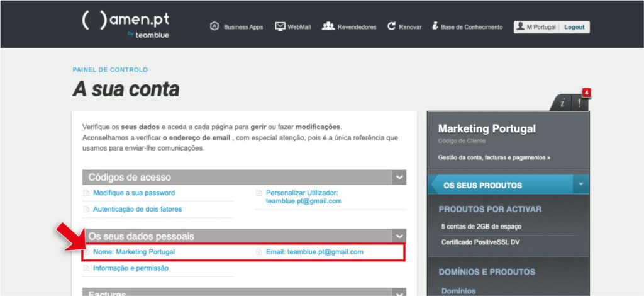Expand the Facturas section chevron
644x296 pixels.
[x=399, y=292]
